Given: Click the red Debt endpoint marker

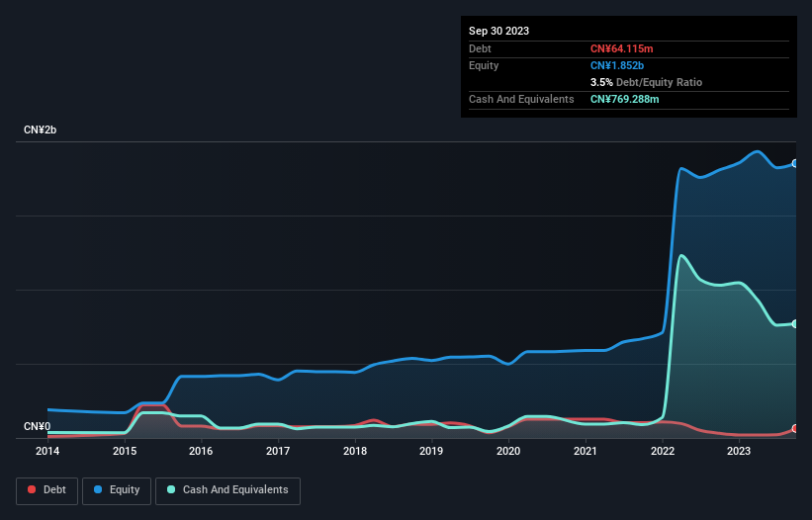Looking at the screenshot, I should (x=795, y=428).
